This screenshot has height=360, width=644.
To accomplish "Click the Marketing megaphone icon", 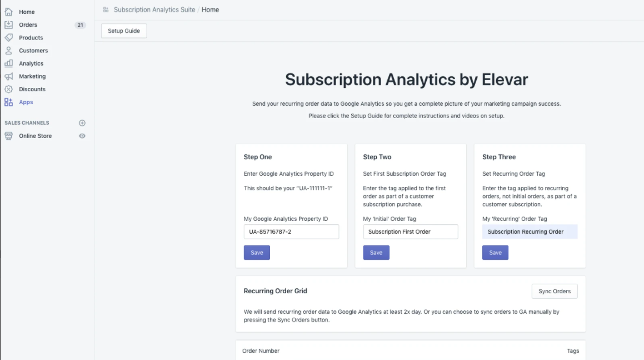I will [8, 76].
